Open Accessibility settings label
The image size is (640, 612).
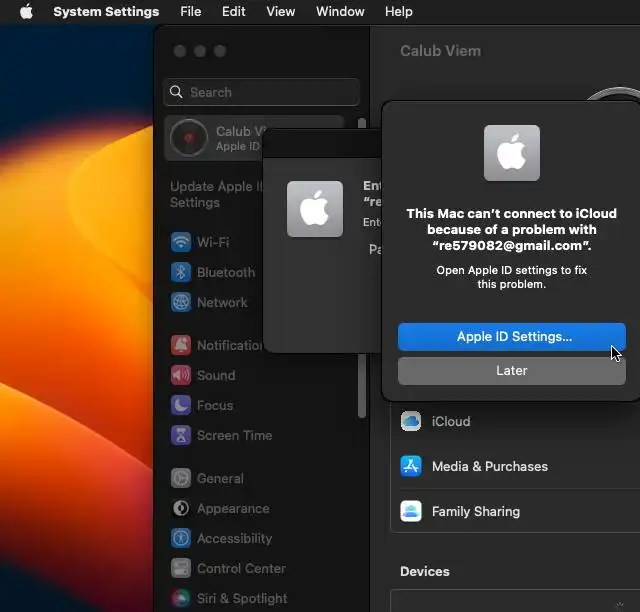coord(234,538)
